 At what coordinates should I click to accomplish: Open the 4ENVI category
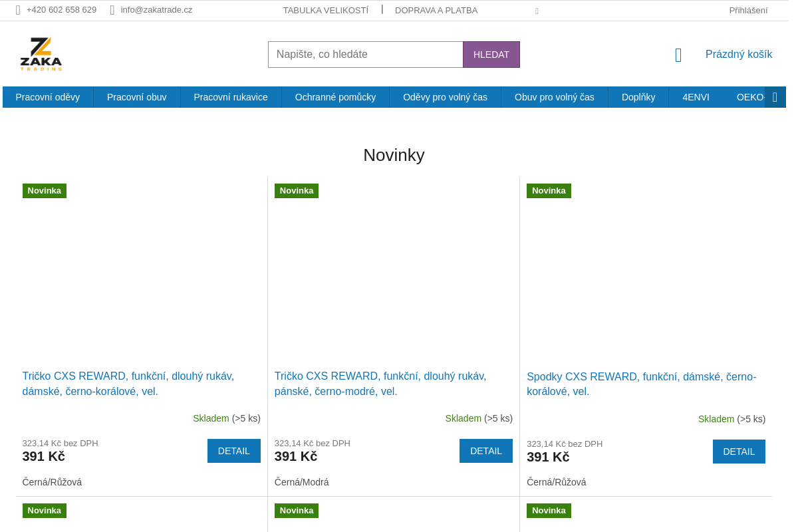pos(696,97)
